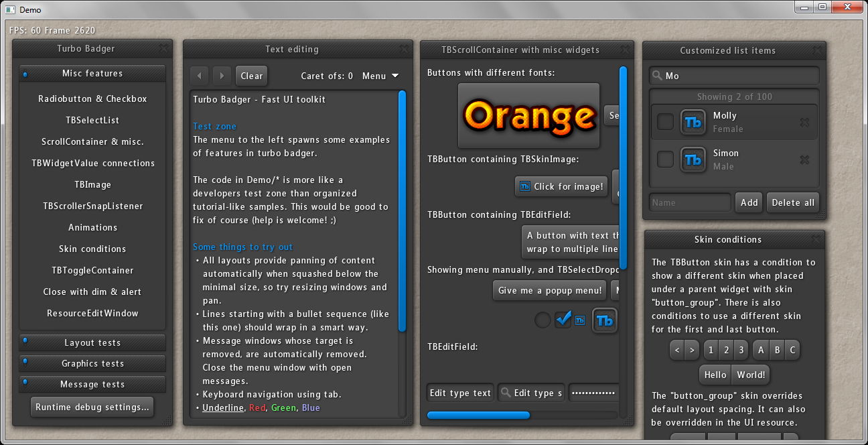868x445 pixels.
Task: Click the forward arrow in Text editing toolbar
Action: [222, 76]
